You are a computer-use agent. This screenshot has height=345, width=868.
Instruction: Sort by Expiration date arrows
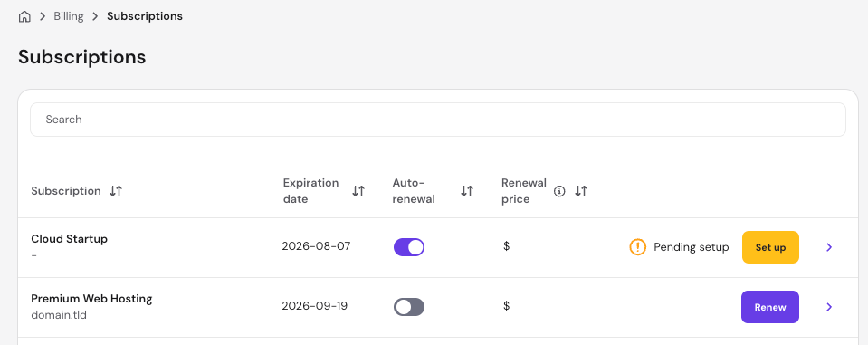pos(358,191)
